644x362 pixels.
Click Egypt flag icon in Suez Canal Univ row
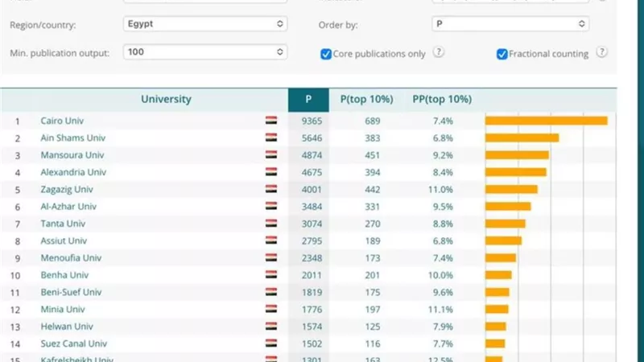pyautogui.click(x=271, y=343)
